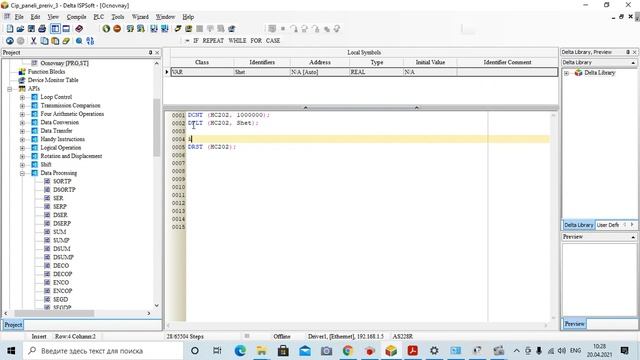The height and width of the screenshot is (360, 640).
Task: Click the Save toolbar icon
Action: (x=31, y=29)
